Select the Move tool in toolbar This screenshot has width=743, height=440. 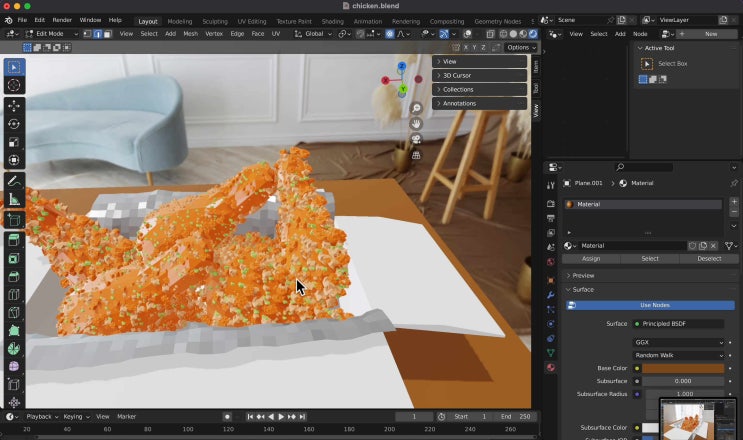coord(14,105)
